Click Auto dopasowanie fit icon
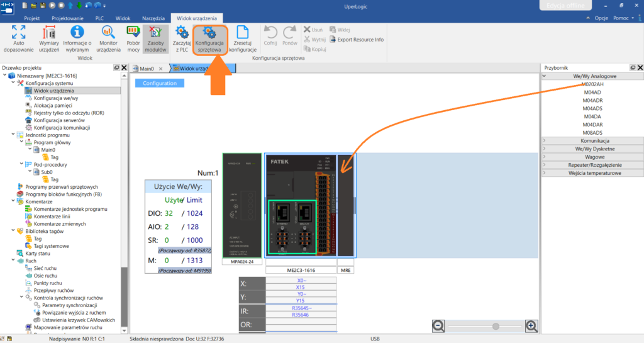This screenshot has height=343, width=644. click(x=18, y=38)
